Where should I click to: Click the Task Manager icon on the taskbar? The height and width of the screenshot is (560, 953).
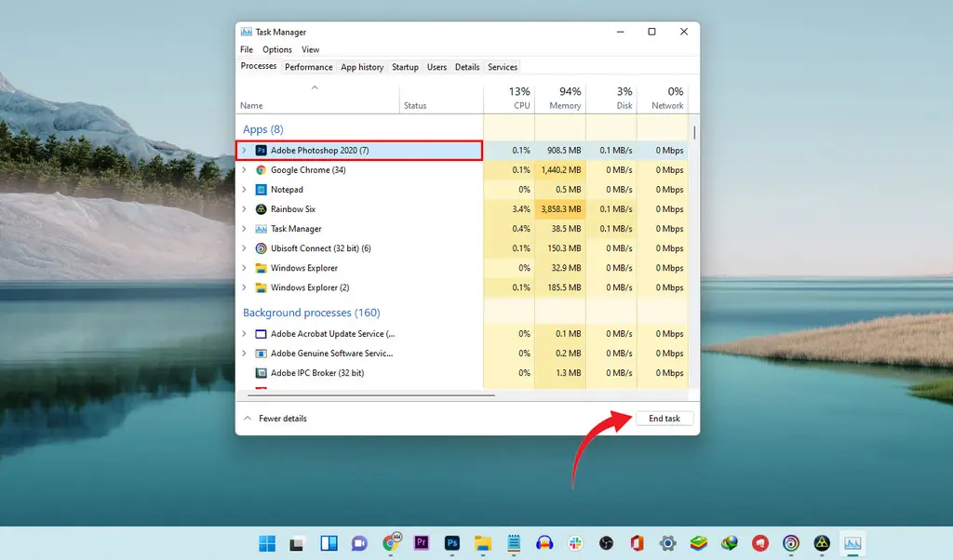point(852,543)
